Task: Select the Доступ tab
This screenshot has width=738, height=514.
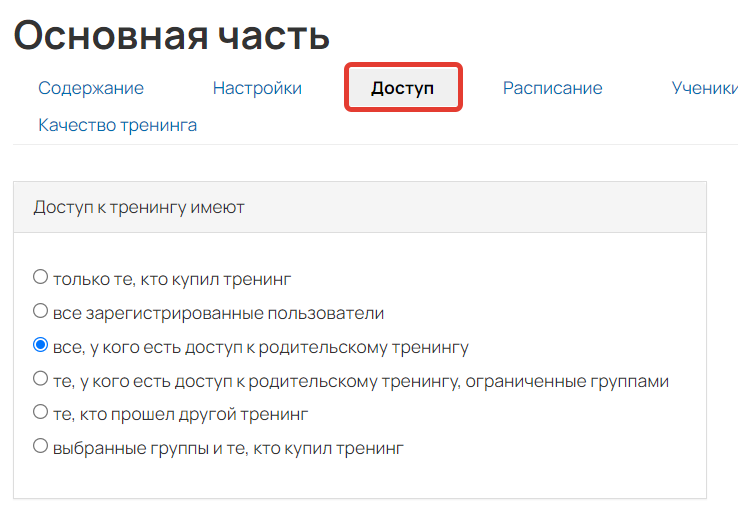Action: tap(402, 88)
